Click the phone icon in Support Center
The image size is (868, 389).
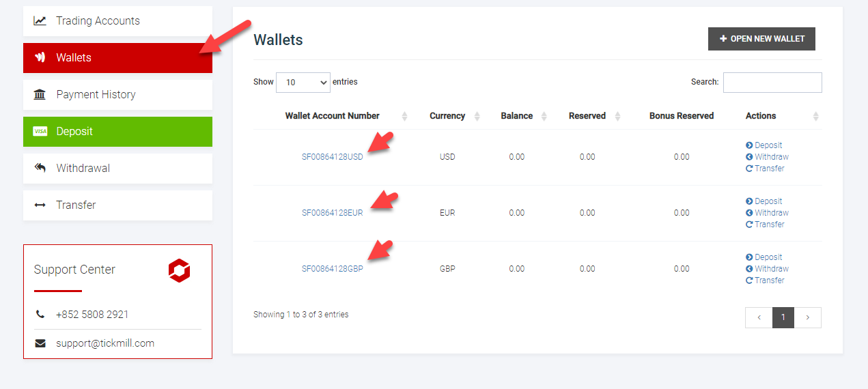(x=40, y=315)
